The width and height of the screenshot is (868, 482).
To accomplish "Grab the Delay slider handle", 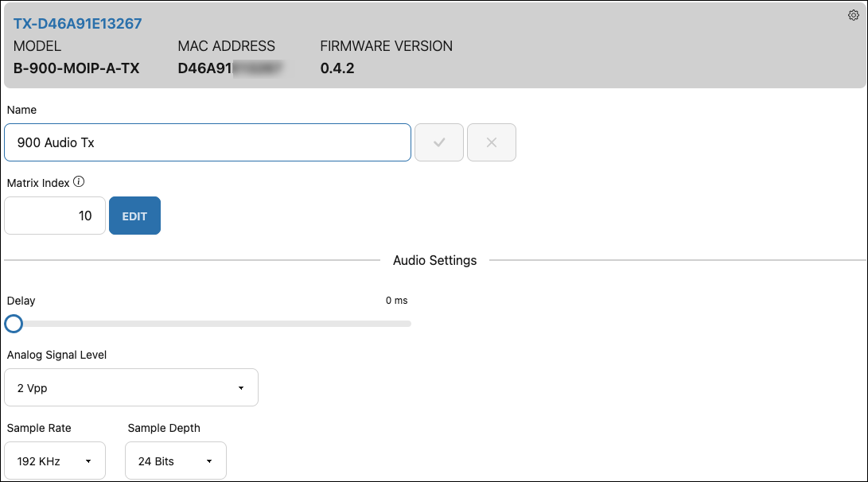I will 14,324.
